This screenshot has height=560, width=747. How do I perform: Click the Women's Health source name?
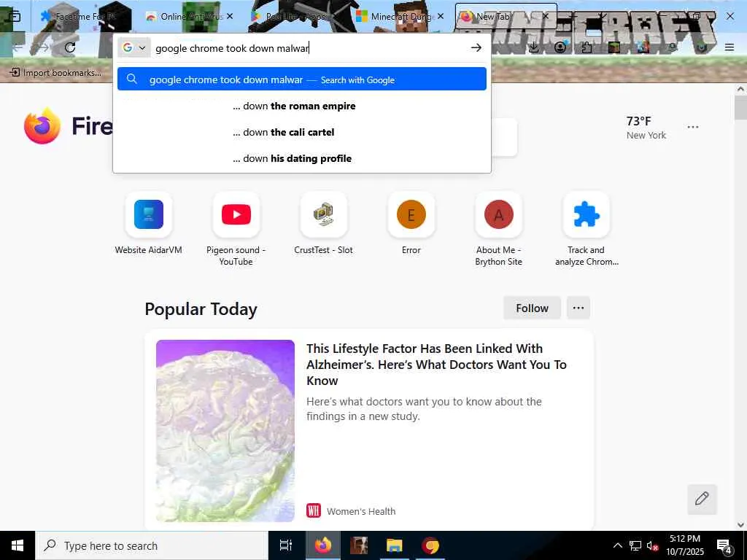click(361, 511)
